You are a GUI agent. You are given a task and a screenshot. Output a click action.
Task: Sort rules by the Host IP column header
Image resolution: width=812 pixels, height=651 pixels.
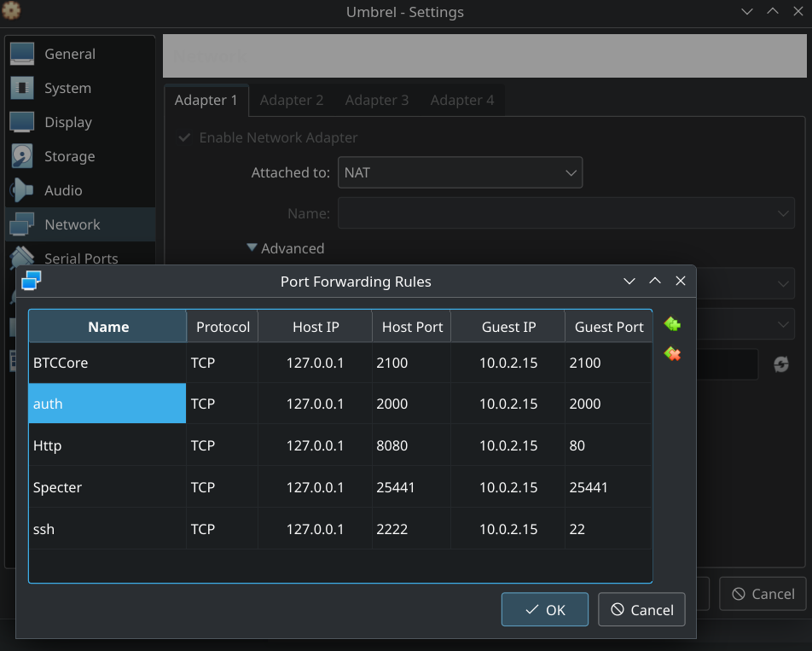point(316,327)
